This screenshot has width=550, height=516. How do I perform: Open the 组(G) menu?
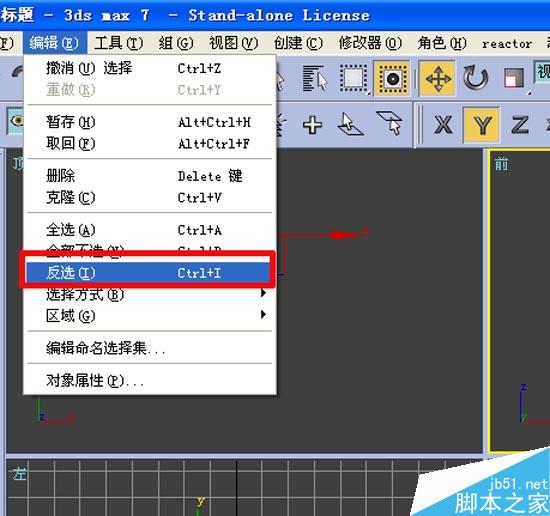(x=176, y=43)
